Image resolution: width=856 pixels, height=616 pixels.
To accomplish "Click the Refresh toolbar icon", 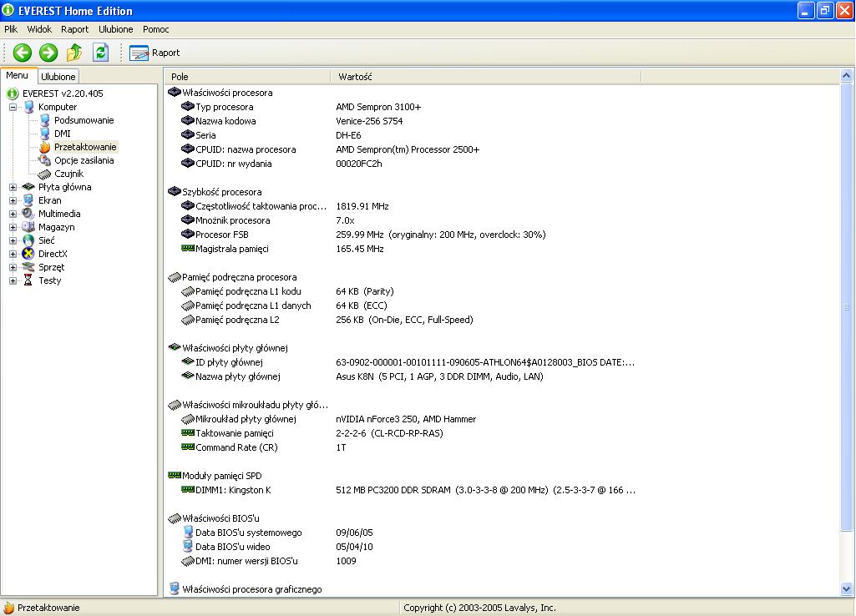I will (x=100, y=53).
